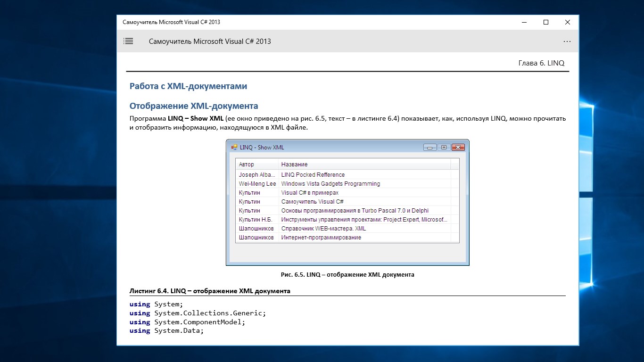Click code line using System.Collections.Generic;

pyautogui.click(x=198, y=313)
